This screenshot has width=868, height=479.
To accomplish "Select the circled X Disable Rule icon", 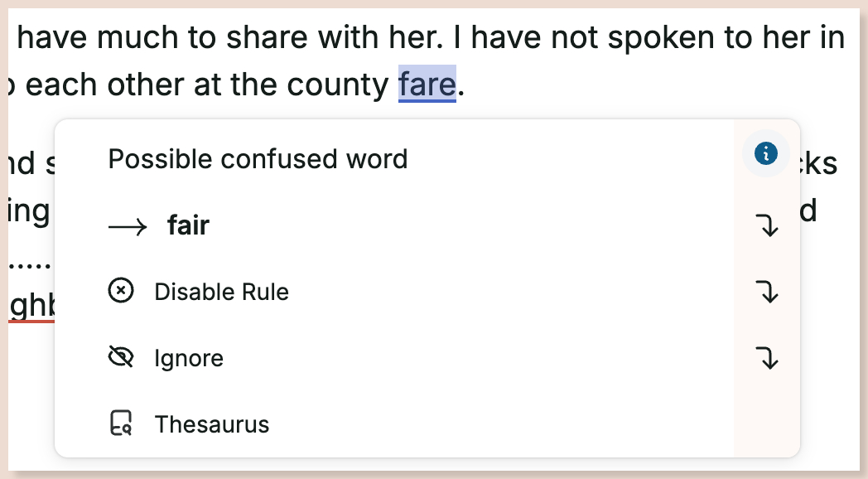I will pyautogui.click(x=121, y=291).
